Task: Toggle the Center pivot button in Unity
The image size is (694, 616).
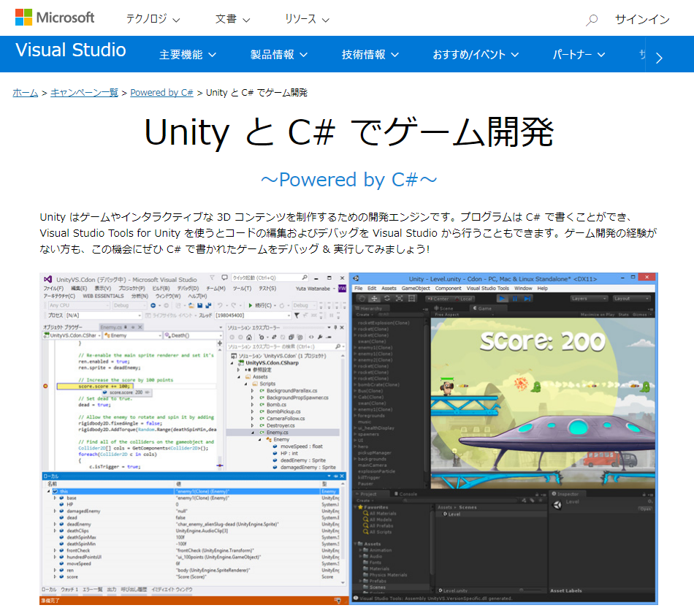Action: (x=441, y=298)
